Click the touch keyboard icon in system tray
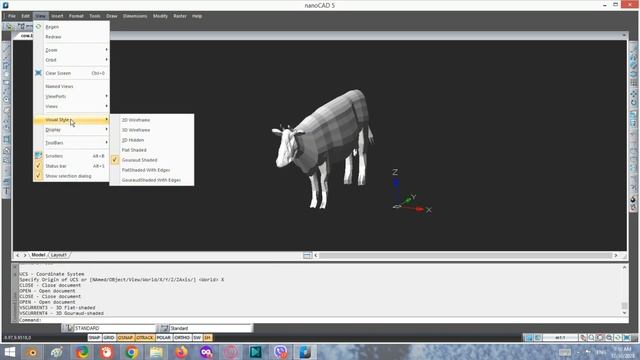 coord(565,352)
